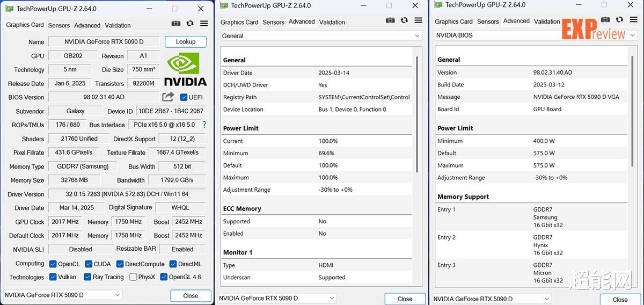Click the camera icon in the middle General window

pyautogui.click(x=390, y=20)
